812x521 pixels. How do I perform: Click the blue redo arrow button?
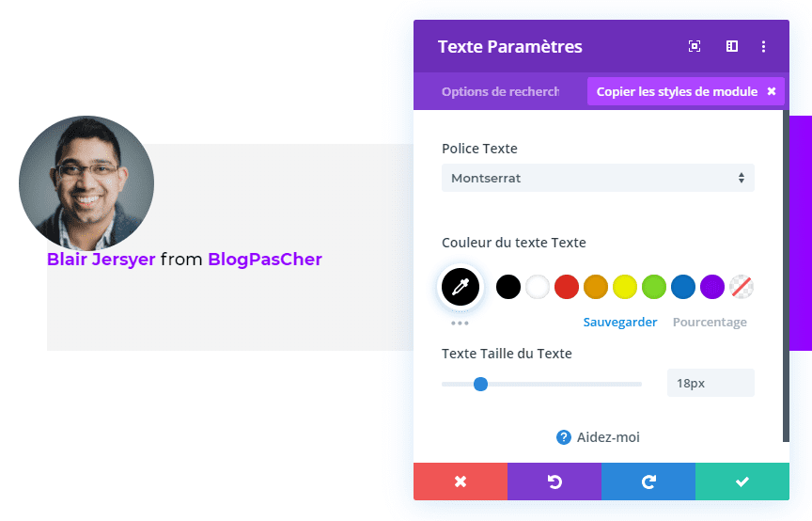tap(648, 482)
